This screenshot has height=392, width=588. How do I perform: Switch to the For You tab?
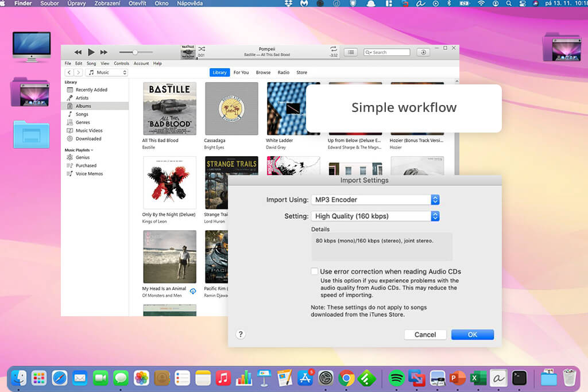pos(241,72)
